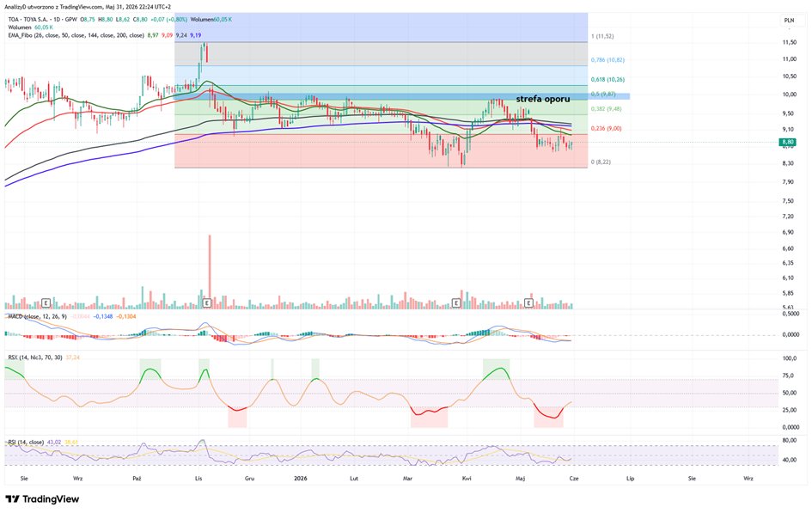Click the 5,85 price axis label

pos(788,293)
